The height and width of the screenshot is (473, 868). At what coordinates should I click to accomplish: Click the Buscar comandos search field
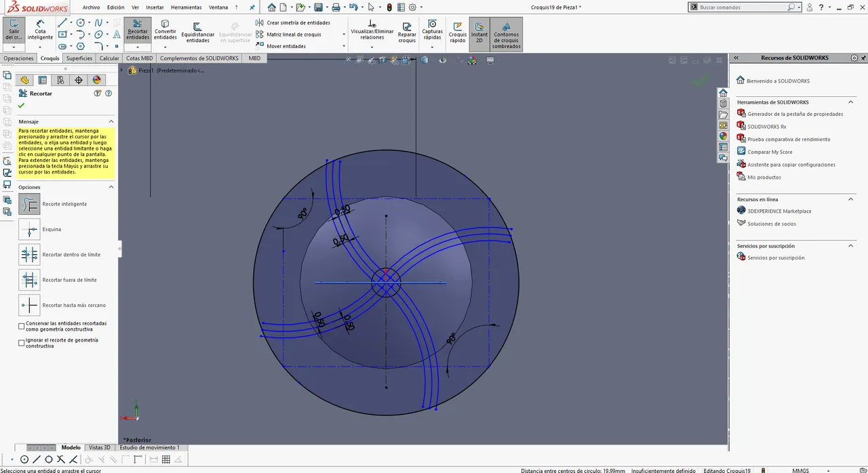[x=743, y=7]
